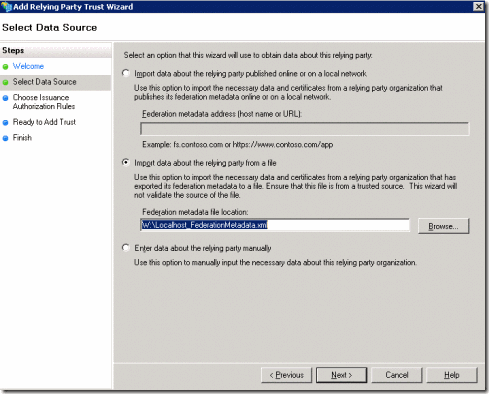Go back with the Previous button
This screenshot has height=394, width=489.
tap(287, 375)
